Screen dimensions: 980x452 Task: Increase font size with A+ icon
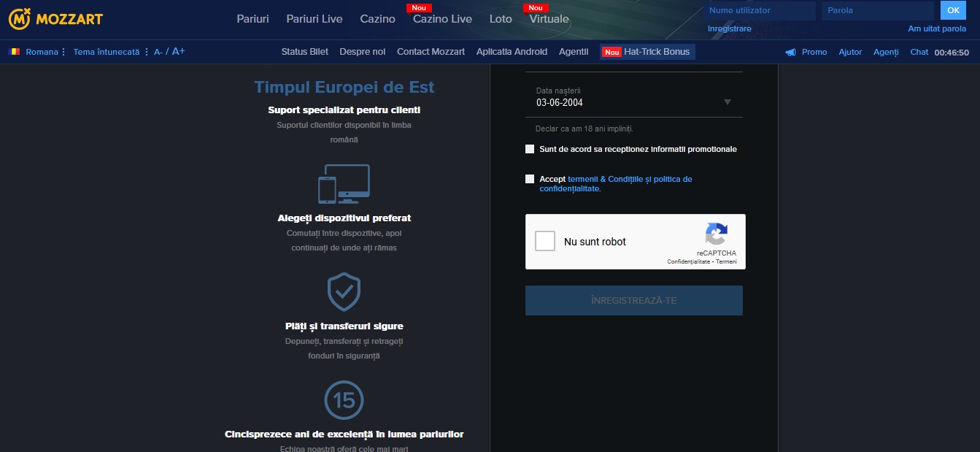tap(178, 51)
